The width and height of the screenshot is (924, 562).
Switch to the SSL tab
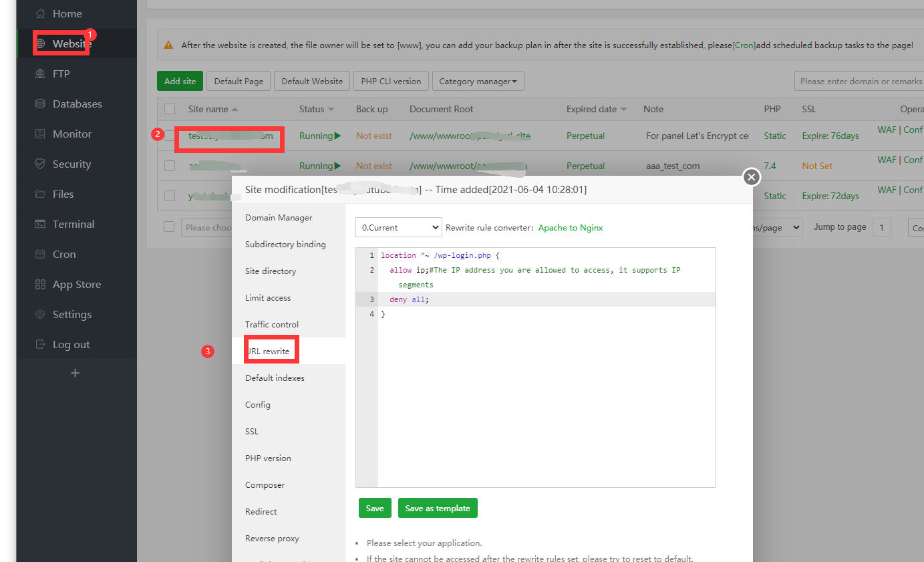tap(252, 432)
